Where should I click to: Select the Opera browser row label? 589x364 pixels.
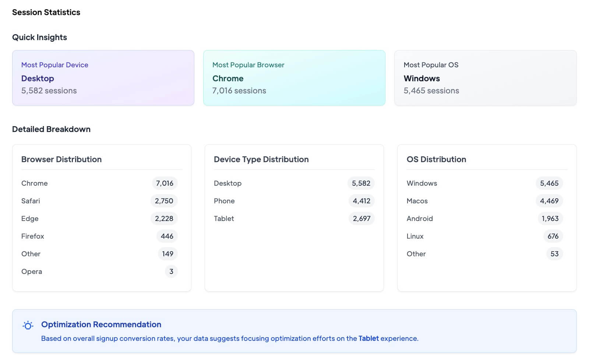pyautogui.click(x=32, y=271)
